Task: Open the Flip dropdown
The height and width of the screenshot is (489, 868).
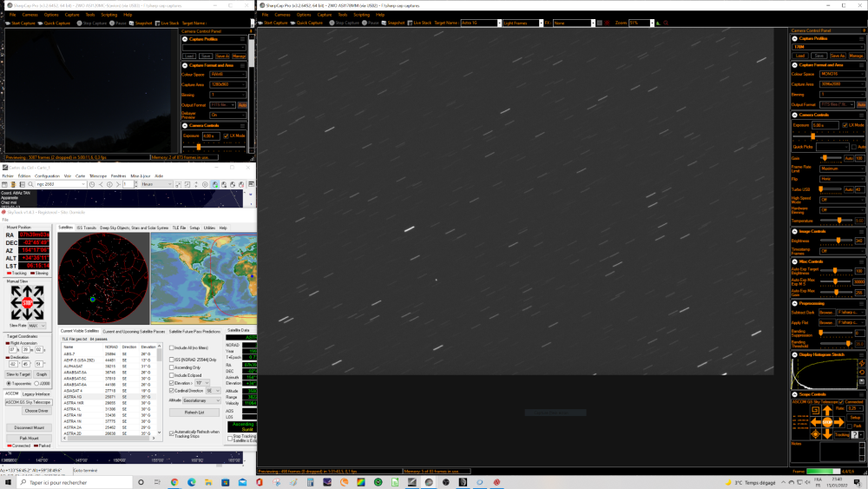Action: 843,179
